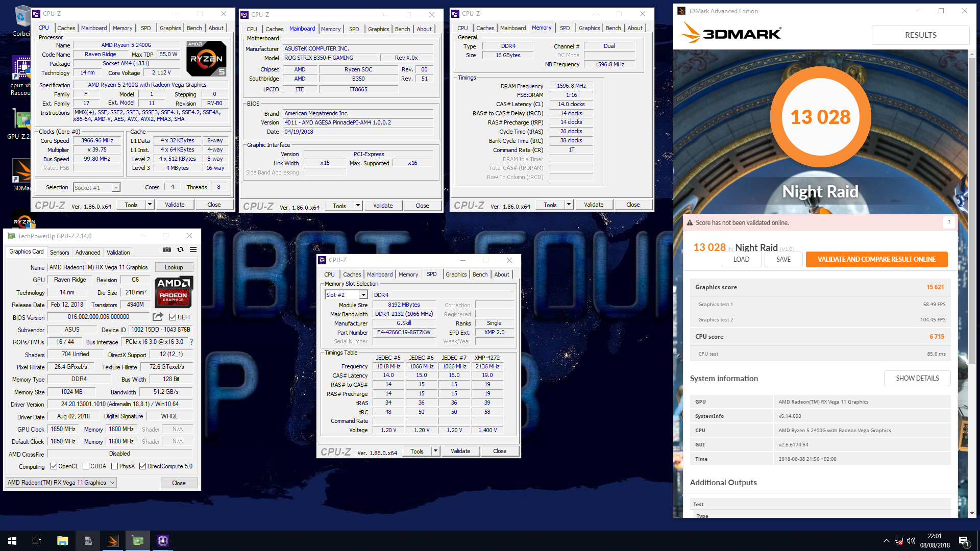Open Windows Start menu
The width and height of the screenshot is (980, 551).
tap(12, 541)
